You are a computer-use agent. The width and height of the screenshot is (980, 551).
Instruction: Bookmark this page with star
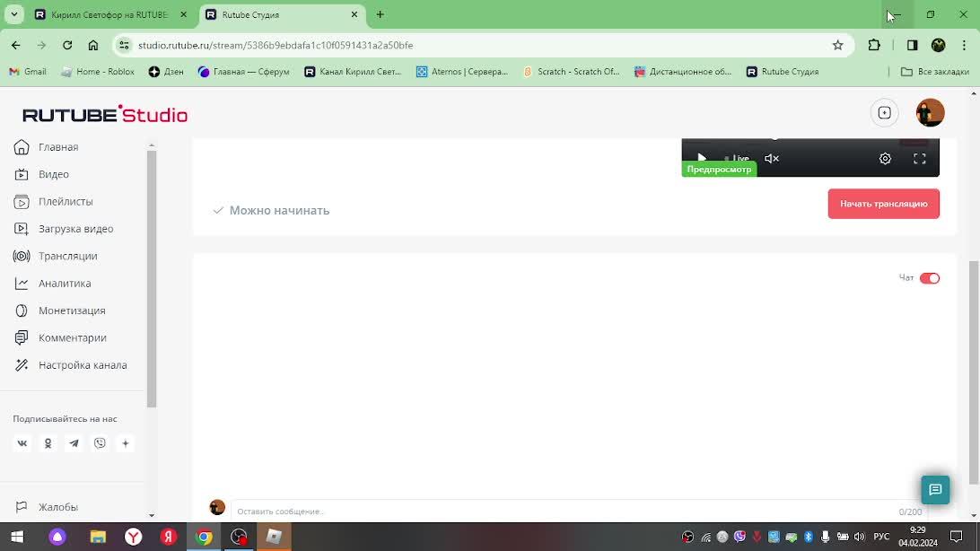pos(837,45)
